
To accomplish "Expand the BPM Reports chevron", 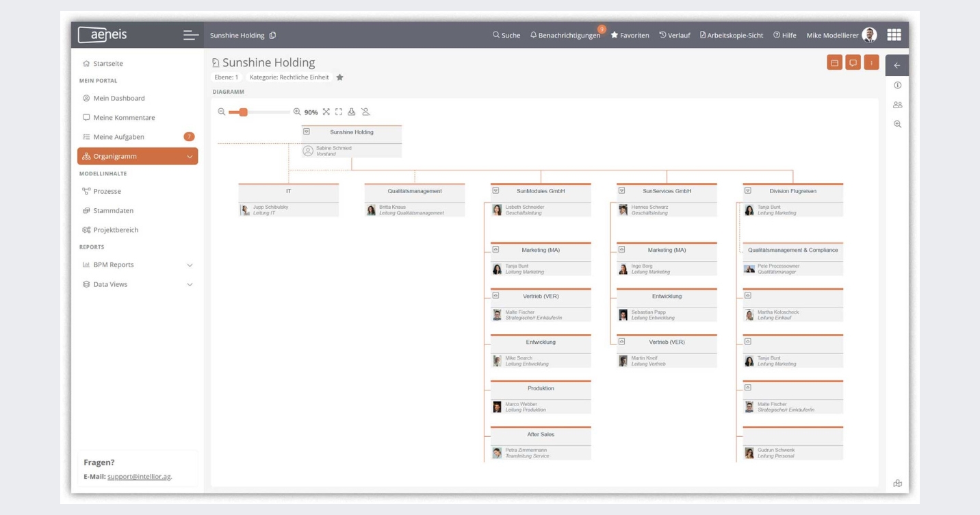I will (x=190, y=265).
